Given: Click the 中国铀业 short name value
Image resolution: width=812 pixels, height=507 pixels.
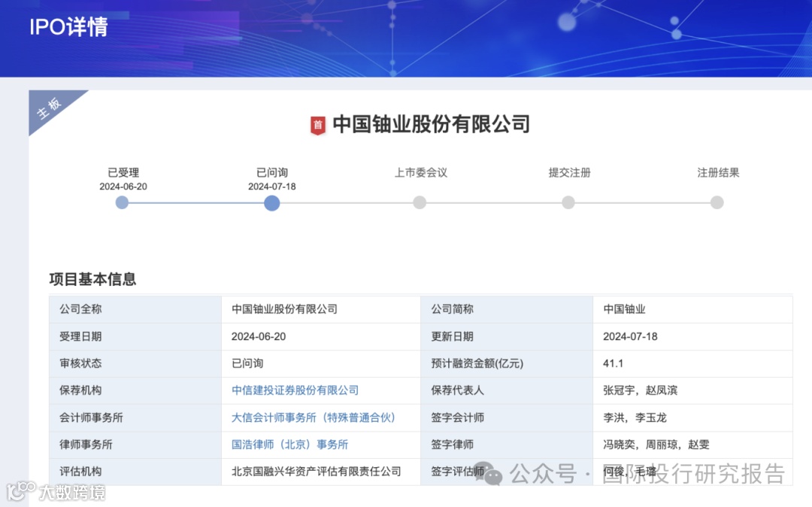Looking at the screenshot, I should 624,309.
